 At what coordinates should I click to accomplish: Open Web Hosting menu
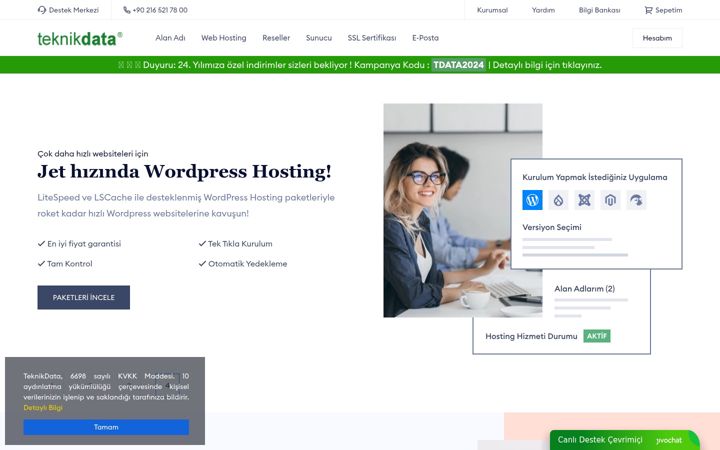[224, 38]
